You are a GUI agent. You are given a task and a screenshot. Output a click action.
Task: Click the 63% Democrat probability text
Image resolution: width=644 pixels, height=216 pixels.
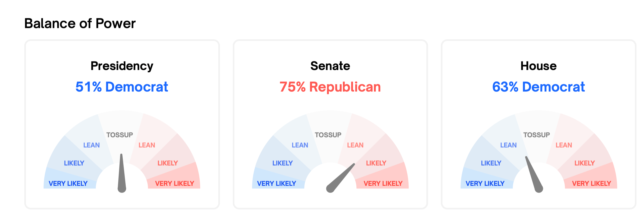[x=538, y=87]
